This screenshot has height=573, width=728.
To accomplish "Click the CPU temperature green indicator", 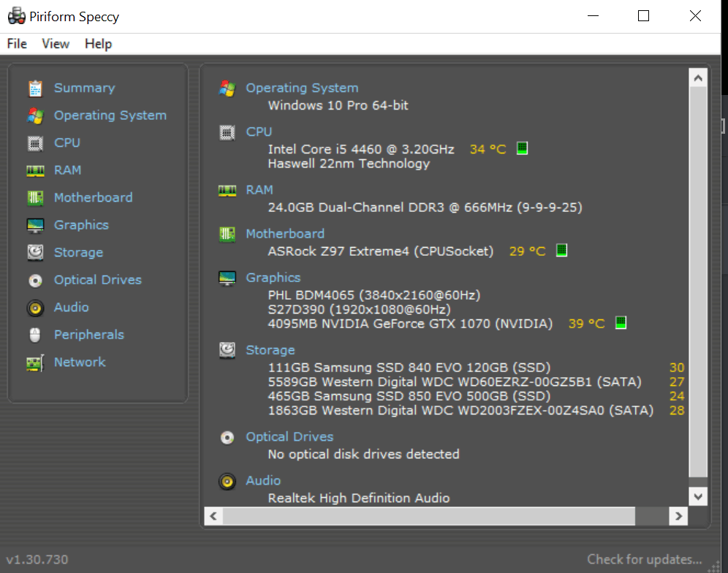I will (x=523, y=148).
